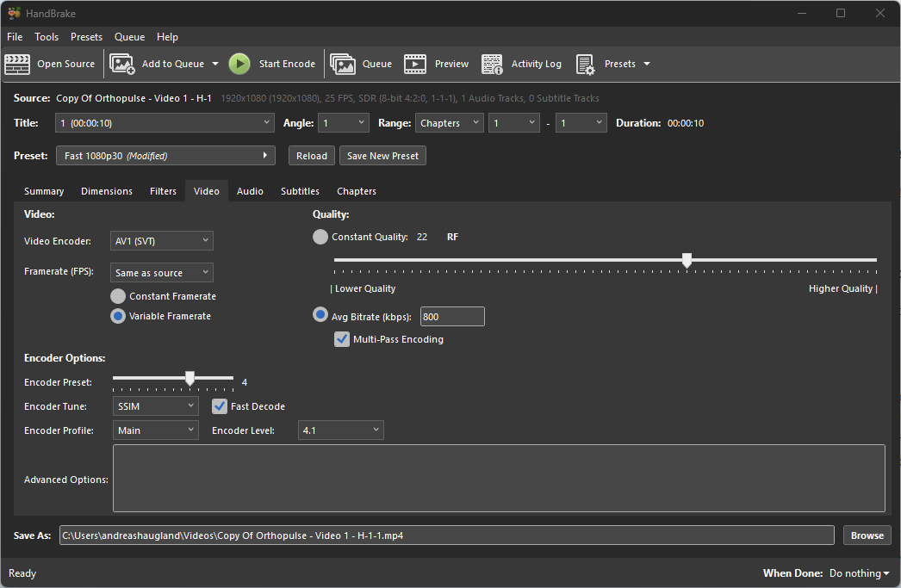Click the Save As file path field
901x588 pixels.
pyautogui.click(x=446, y=535)
